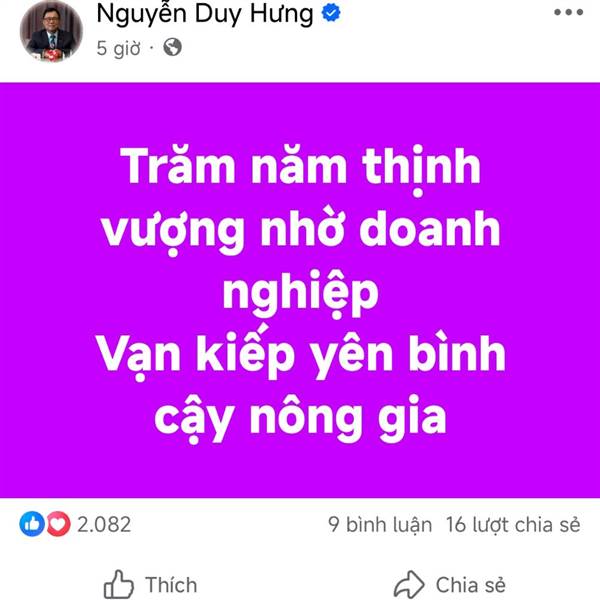
Task: View the 2.082 reactions list
Action: [x=104, y=524]
